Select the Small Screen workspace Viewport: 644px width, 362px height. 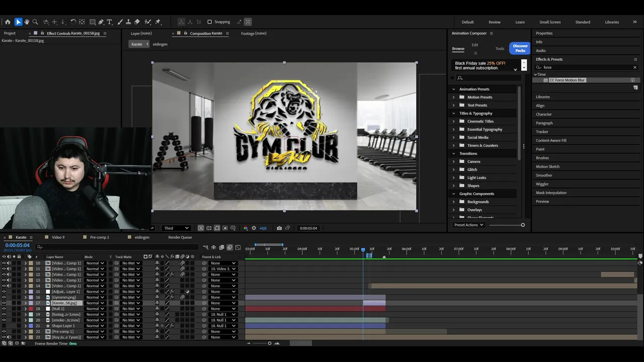coord(550,22)
